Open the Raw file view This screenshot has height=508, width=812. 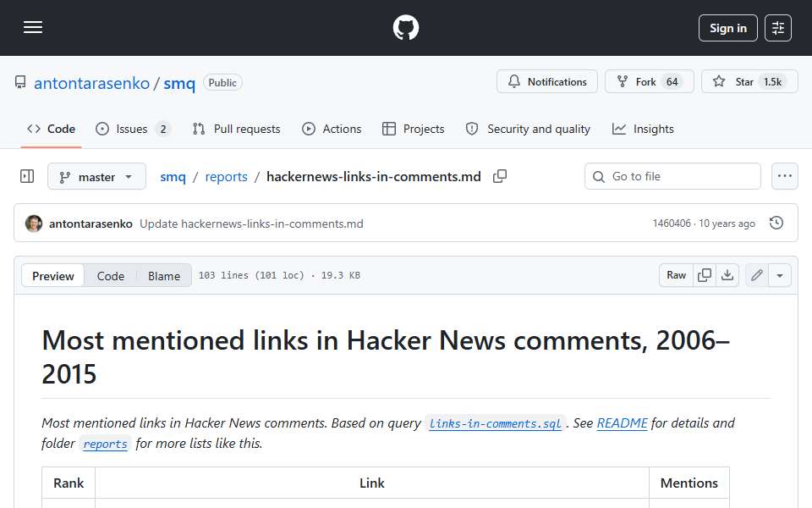click(677, 275)
